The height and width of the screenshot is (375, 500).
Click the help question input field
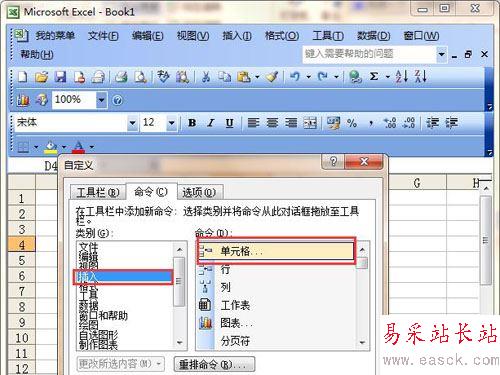pyautogui.click(x=369, y=54)
